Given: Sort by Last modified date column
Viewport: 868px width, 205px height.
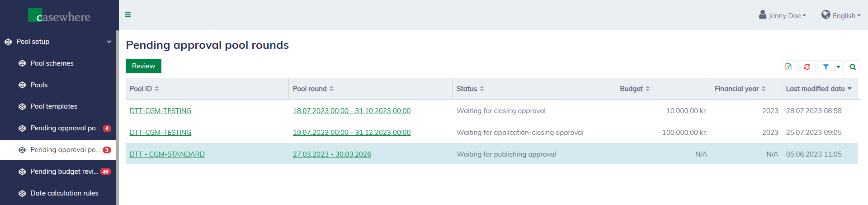Looking at the screenshot, I should [818, 89].
